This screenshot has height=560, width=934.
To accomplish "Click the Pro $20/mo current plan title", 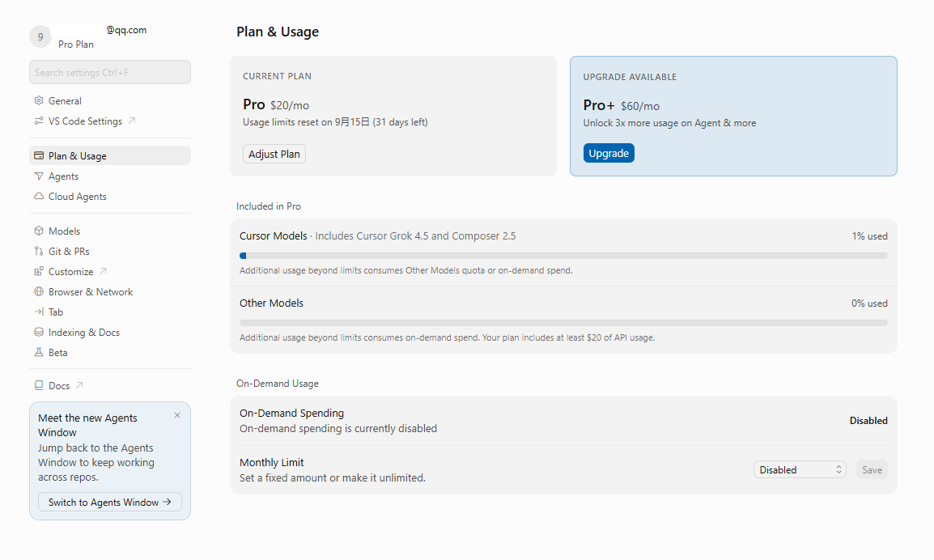I will 276,105.
